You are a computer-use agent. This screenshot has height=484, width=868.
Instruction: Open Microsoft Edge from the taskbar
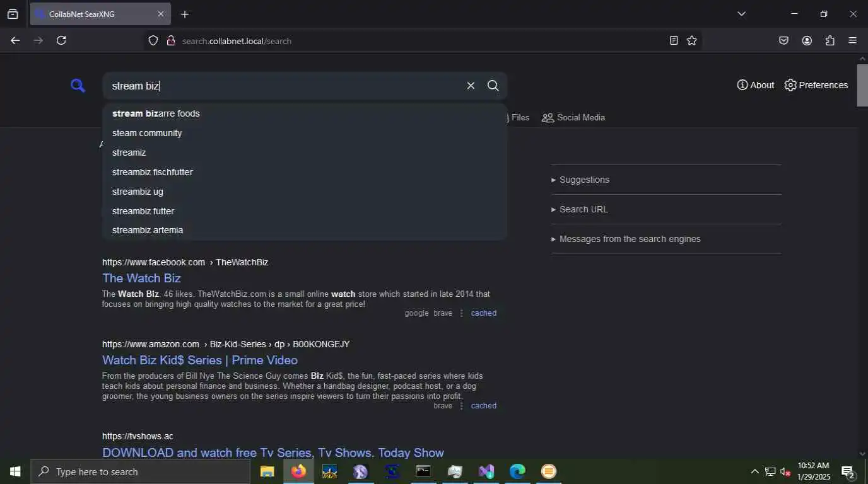point(517,471)
